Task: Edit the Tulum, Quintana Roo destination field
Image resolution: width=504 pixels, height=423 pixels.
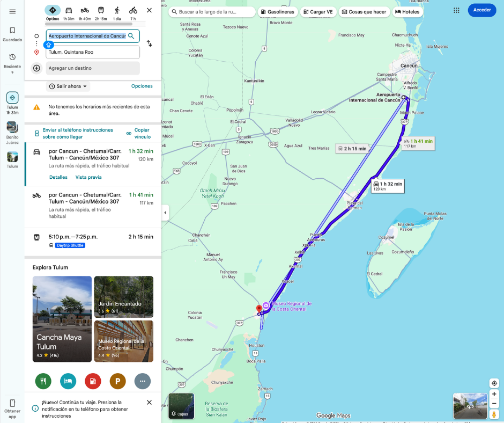Action: click(x=93, y=52)
